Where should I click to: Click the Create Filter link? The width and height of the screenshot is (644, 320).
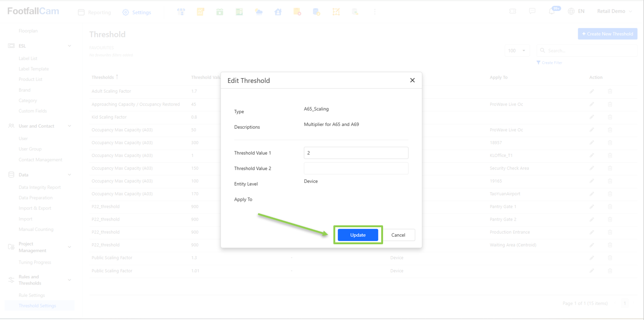[549, 62]
